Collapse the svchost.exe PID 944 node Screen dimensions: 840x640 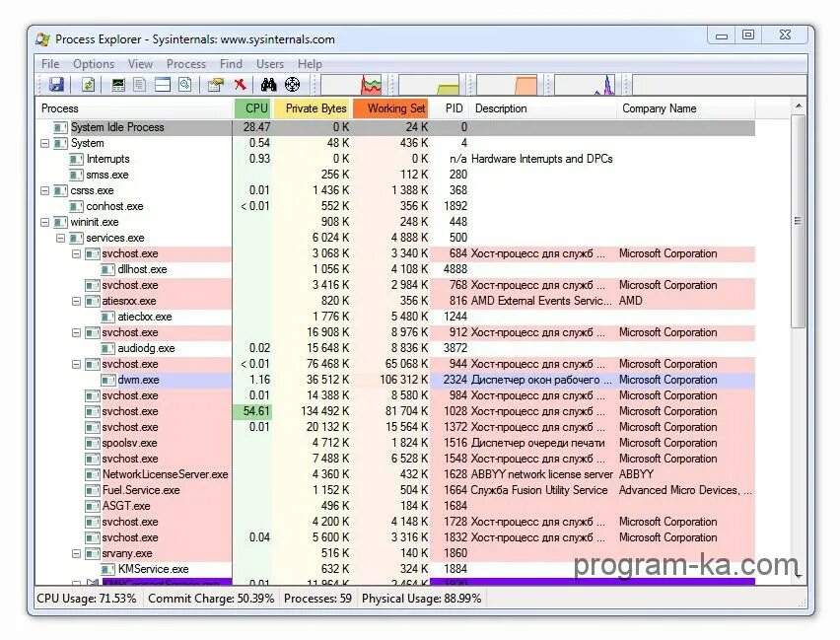click(x=76, y=365)
